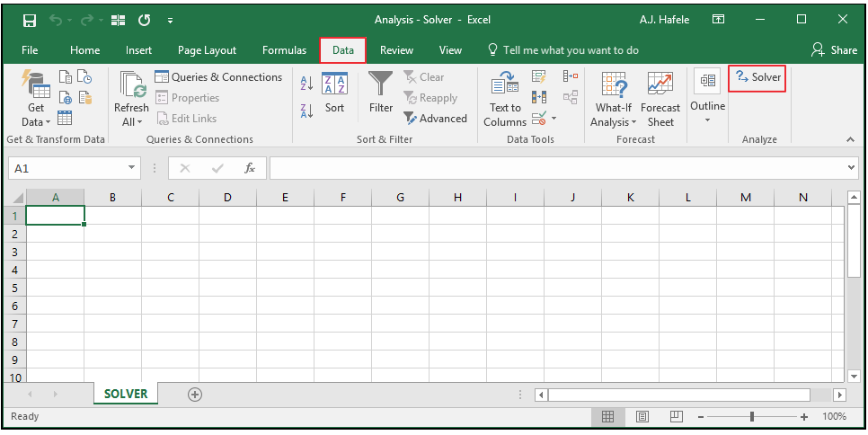
Task: Open the Name Box dropdown arrow
Action: (x=131, y=168)
